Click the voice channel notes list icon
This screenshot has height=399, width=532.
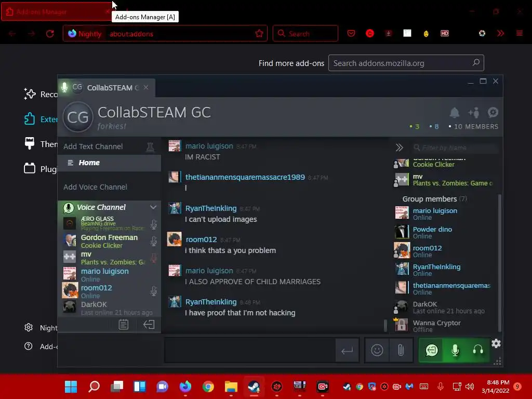(124, 325)
